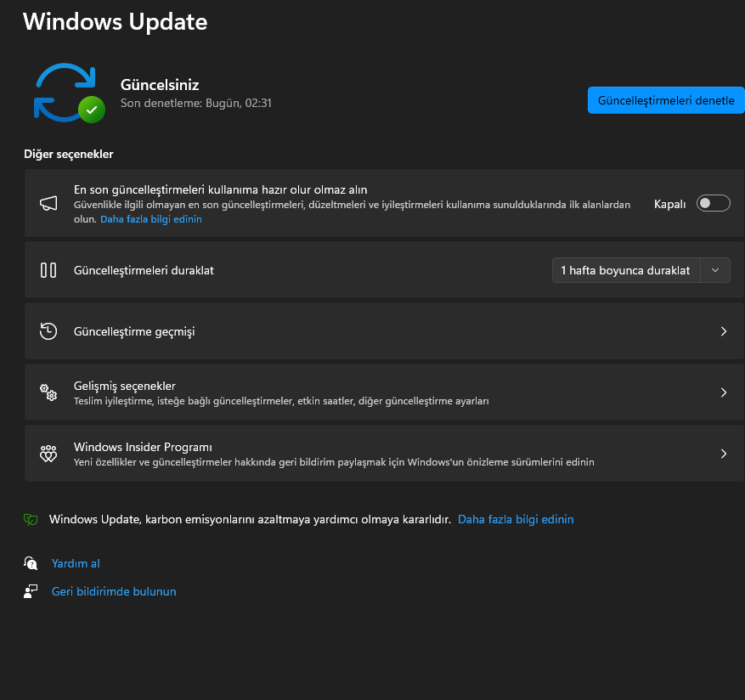Image resolution: width=745 pixels, height=700 pixels.
Task: Expand Güncelleştirme geçmişi with the chevron arrow
Action: (x=723, y=331)
